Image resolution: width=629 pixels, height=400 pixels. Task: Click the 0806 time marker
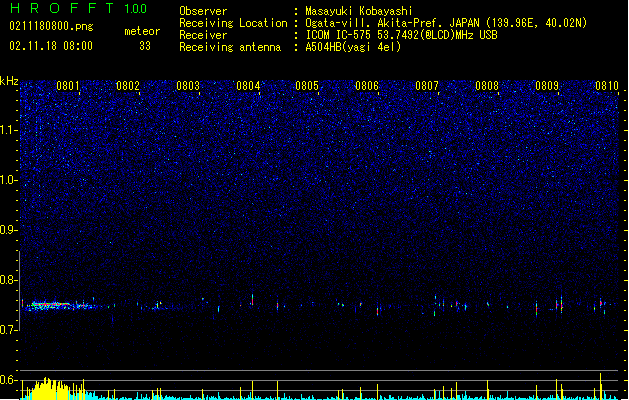367,86
